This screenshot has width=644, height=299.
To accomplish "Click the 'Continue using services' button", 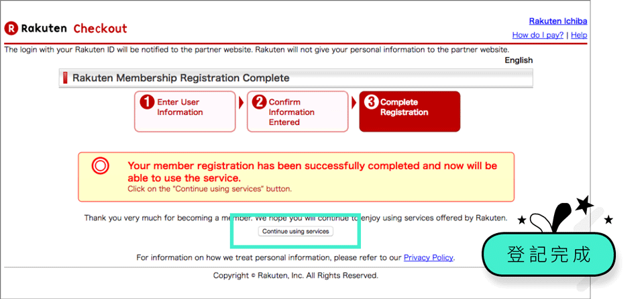I will 296,231.
